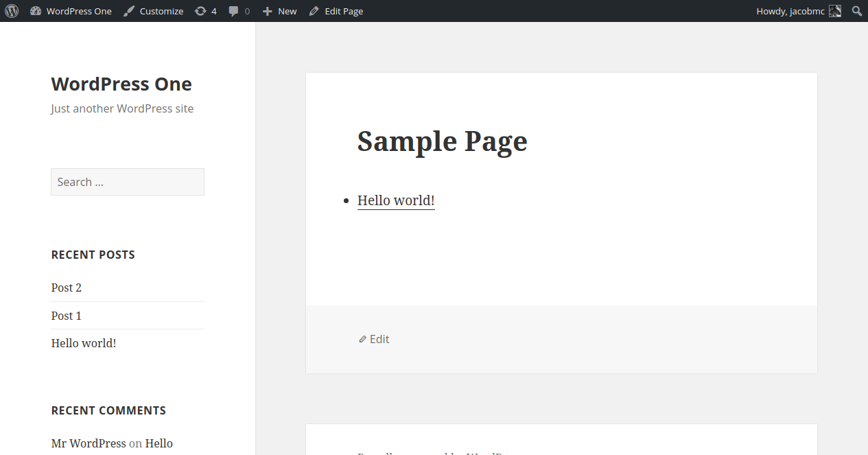Viewport: 868px width, 455px height.
Task: Click the Edit Page pencil icon
Action: click(x=314, y=11)
